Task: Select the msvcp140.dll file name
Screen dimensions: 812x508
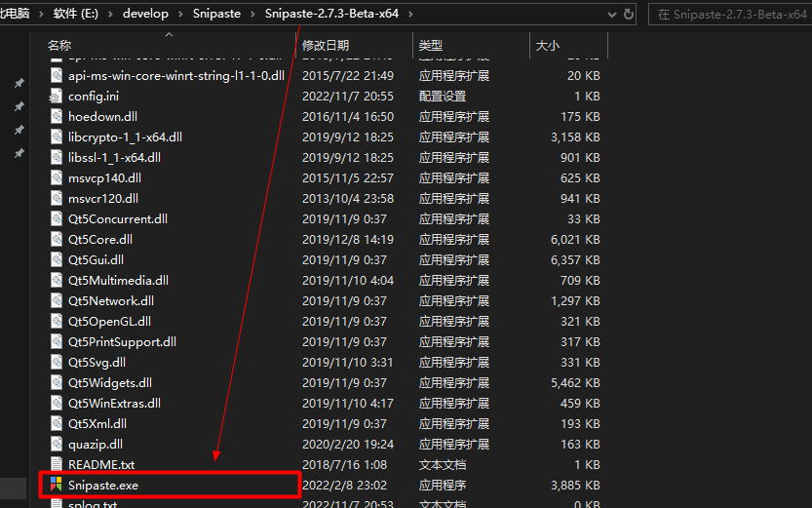Action: pyautogui.click(x=104, y=178)
